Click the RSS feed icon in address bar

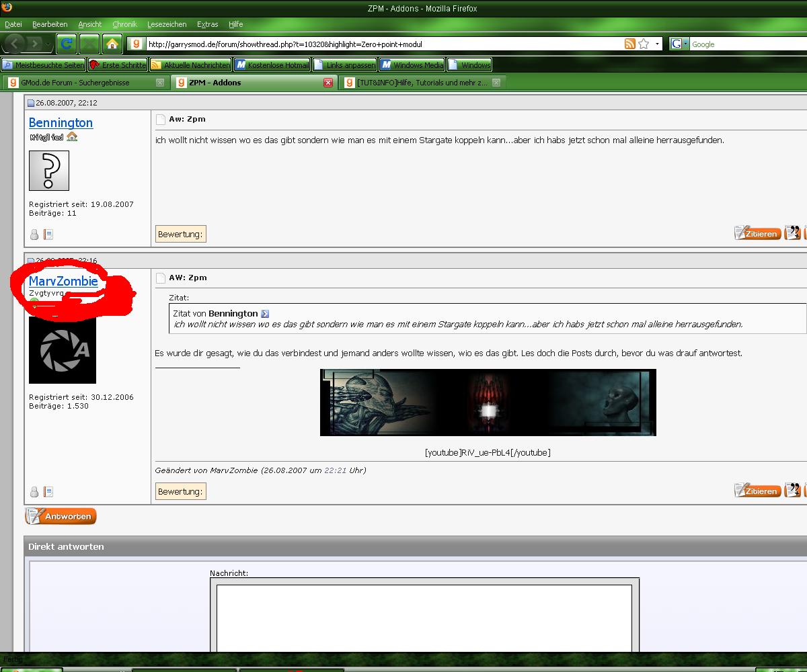[x=629, y=44]
